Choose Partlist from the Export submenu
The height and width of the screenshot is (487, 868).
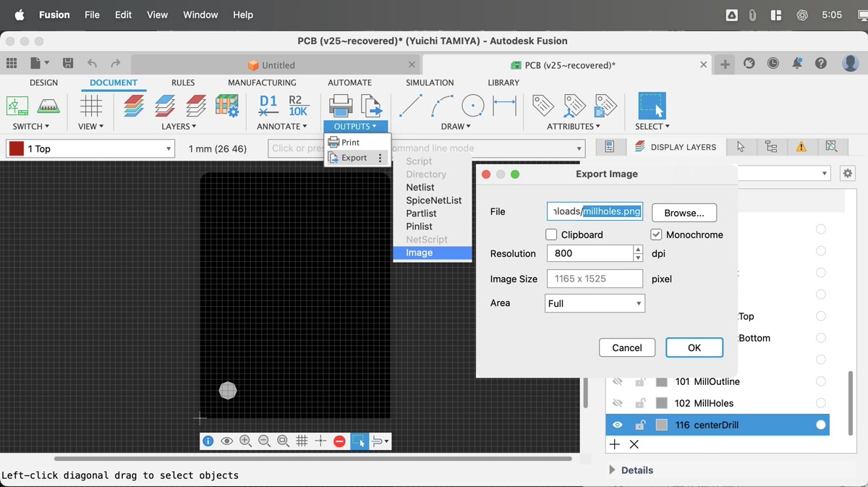[422, 213]
